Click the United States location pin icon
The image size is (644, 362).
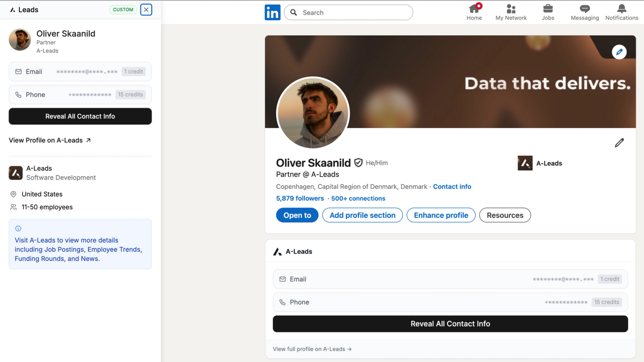[13, 194]
